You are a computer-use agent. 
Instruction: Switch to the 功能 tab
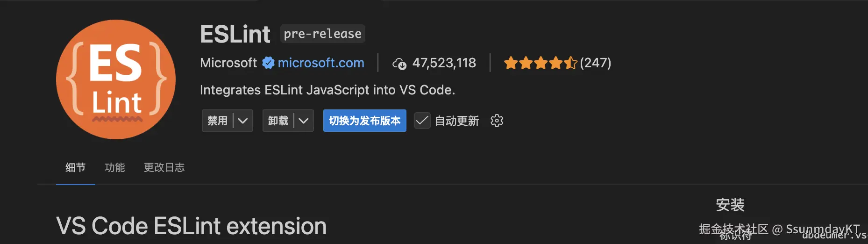(115, 167)
